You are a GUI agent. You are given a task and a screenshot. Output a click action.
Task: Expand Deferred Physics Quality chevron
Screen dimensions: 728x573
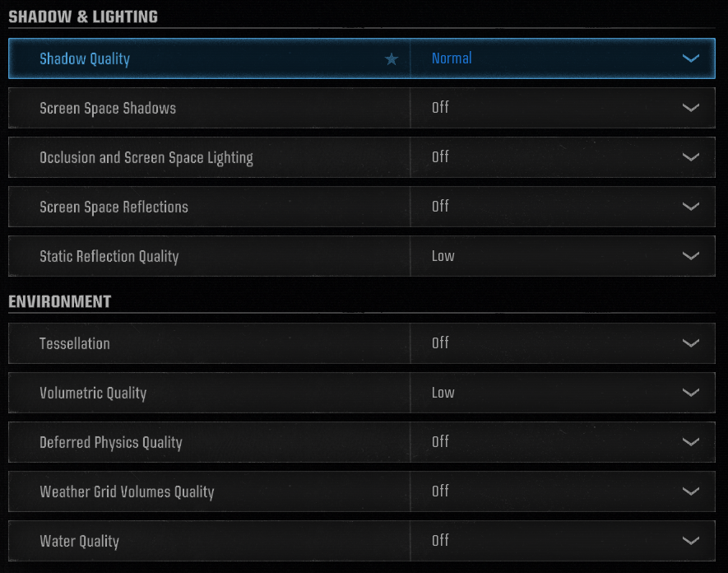[690, 442]
